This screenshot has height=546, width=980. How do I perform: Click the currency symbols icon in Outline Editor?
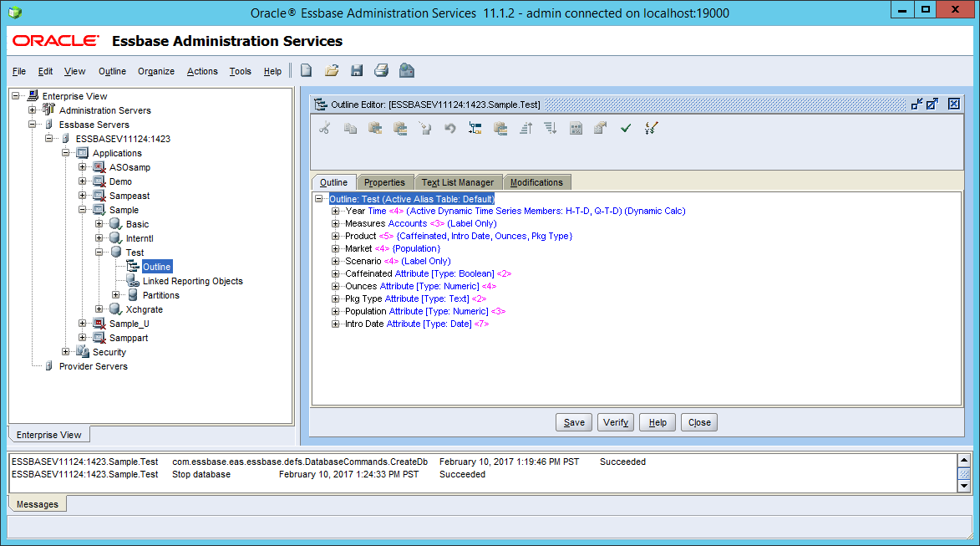tap(651, 128)
